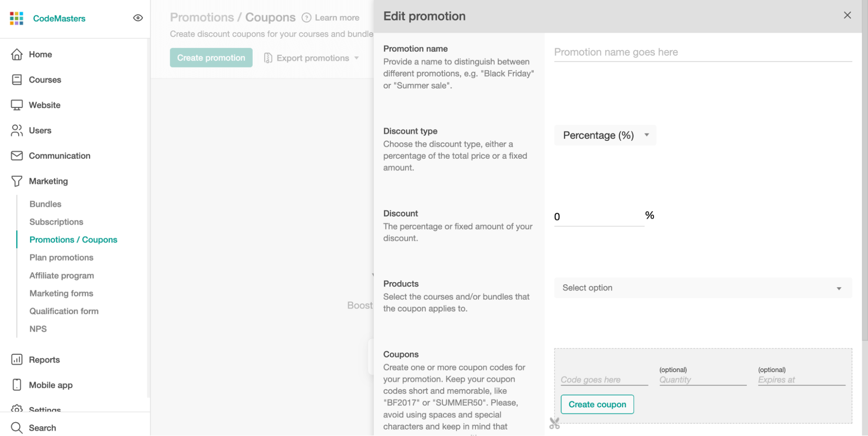The image size is (868, 436).
Task: Select Plan promotions in Marketing submenu
Action: (x=61, y=257)
